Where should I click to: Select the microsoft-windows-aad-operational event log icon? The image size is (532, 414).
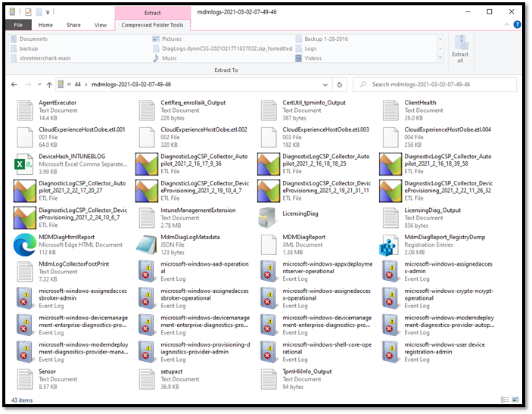(x=147, y=271)
